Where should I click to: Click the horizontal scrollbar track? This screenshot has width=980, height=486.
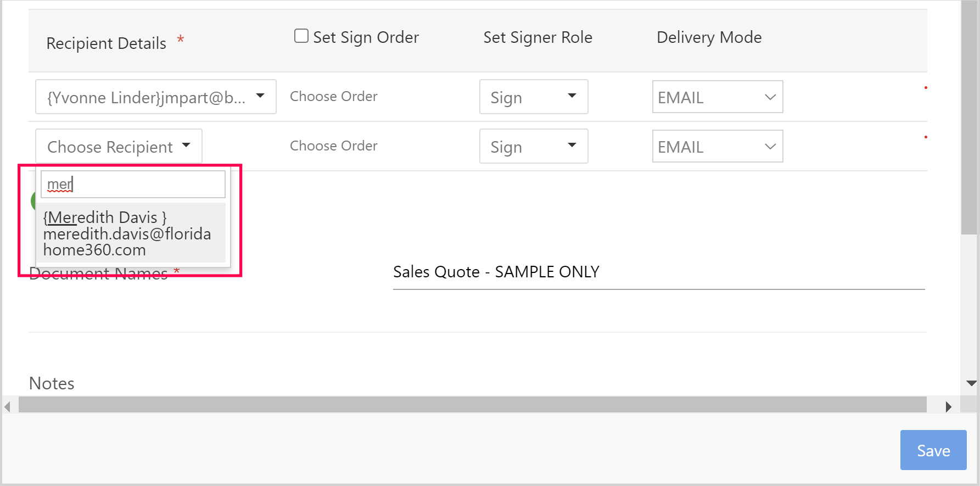(x=472, y=405)
